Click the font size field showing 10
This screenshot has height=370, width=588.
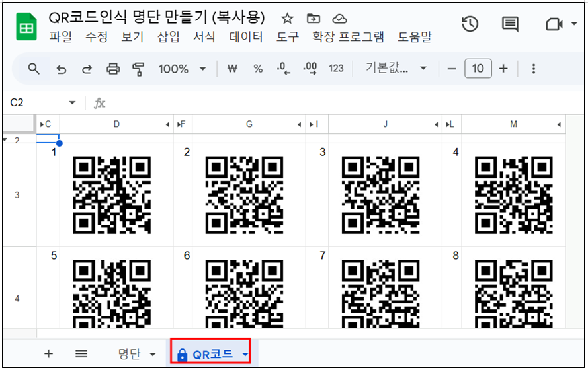(478, 69)
